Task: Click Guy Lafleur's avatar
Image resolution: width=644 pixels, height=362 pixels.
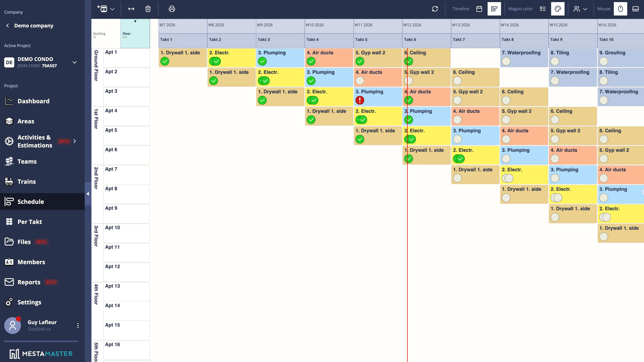Action: (x=13, y=326)
